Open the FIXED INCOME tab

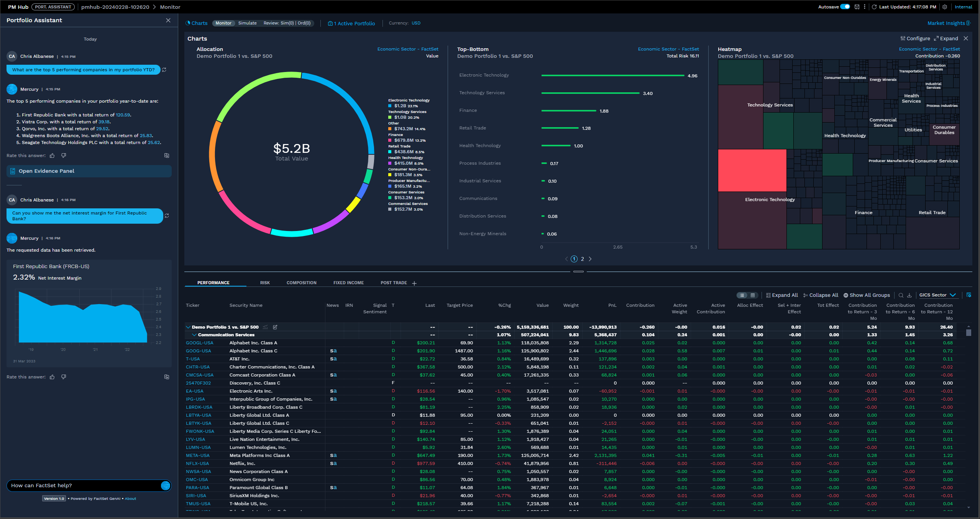pos(348,283)
